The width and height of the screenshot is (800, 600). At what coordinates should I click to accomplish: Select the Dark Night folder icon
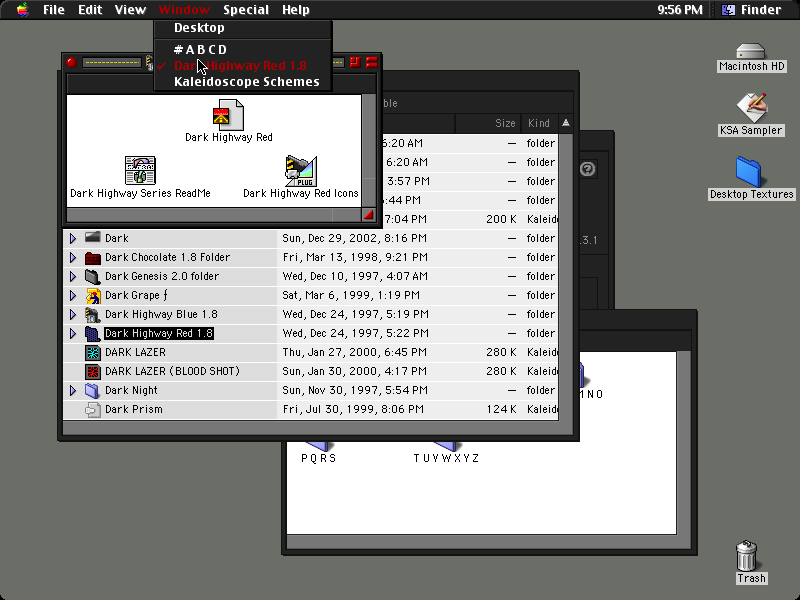[x=92, y=390]
